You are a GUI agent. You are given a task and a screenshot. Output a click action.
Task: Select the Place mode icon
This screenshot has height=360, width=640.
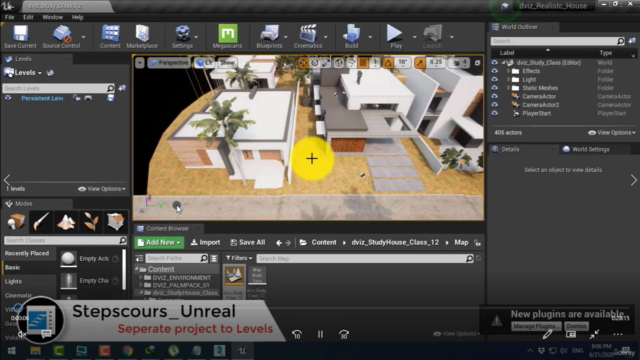tap(16, 221)
